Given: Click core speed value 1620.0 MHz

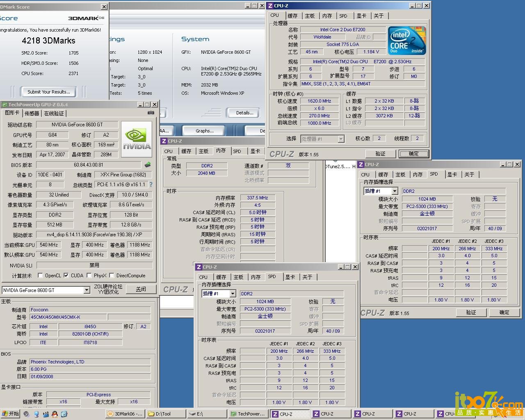Looking at the screenshot, I should pyautogui.click(x=319, y=101).
